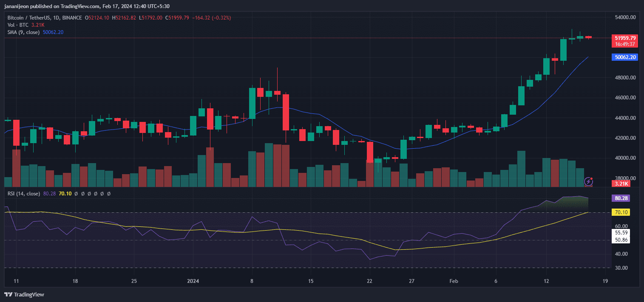Screen dimensions: 644x302
Task: Click the daily change value −164.32 (−0.32%)
Action: pos(212,18)
